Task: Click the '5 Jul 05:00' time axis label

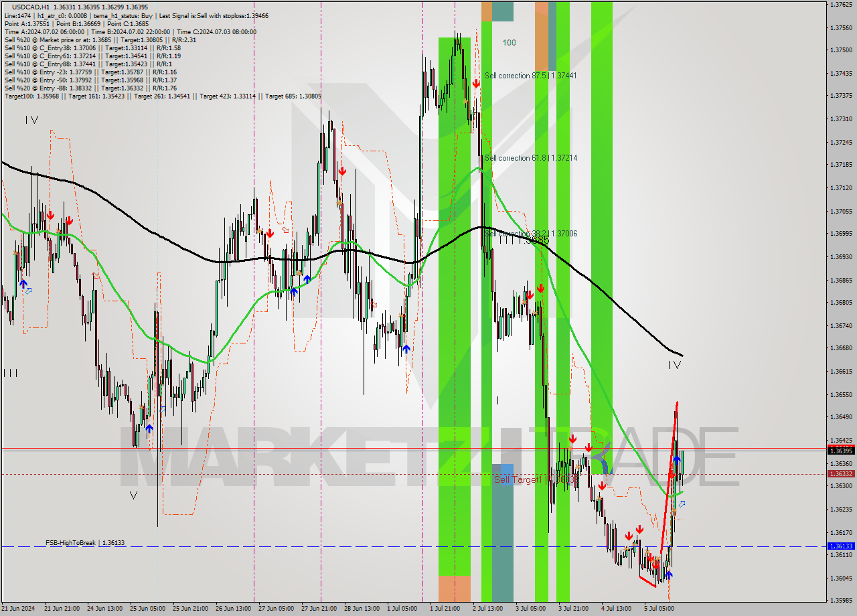Action: pos(659,609)
